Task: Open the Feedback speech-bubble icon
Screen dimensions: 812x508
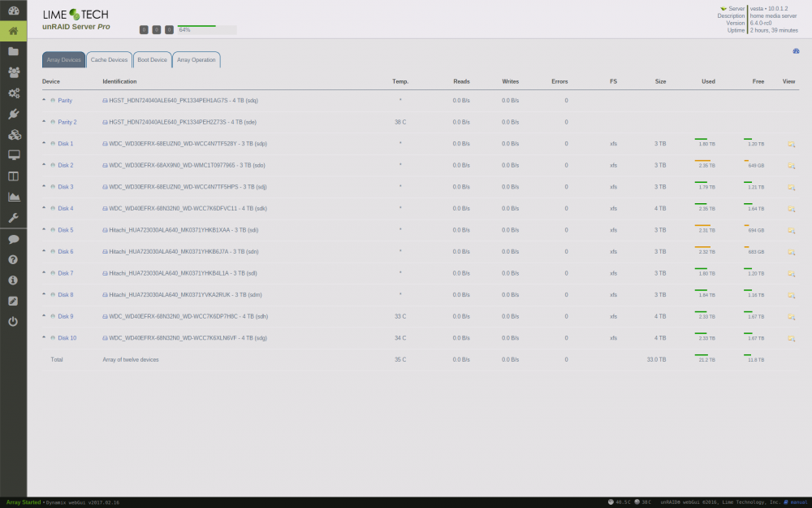Action: coord(14,239)
